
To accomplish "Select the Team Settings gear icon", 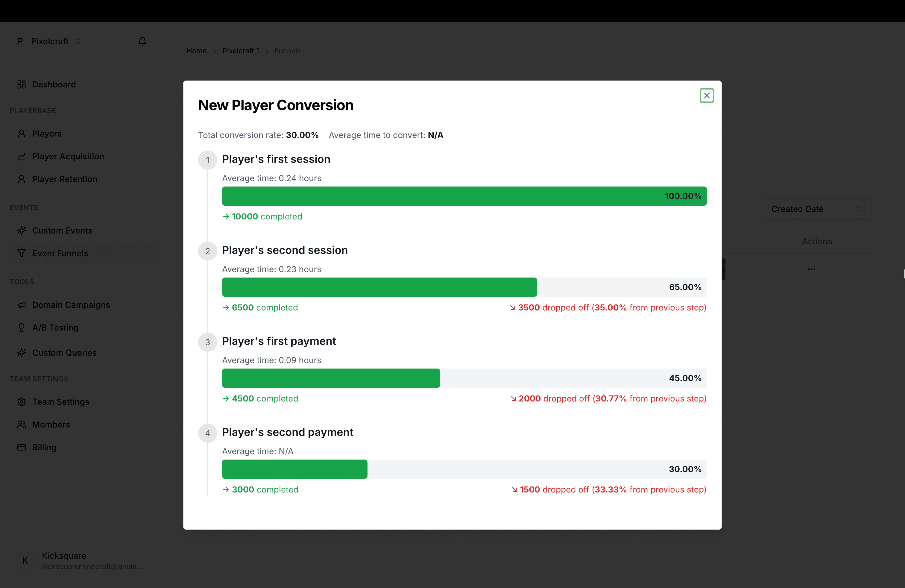I will point(22,402).
